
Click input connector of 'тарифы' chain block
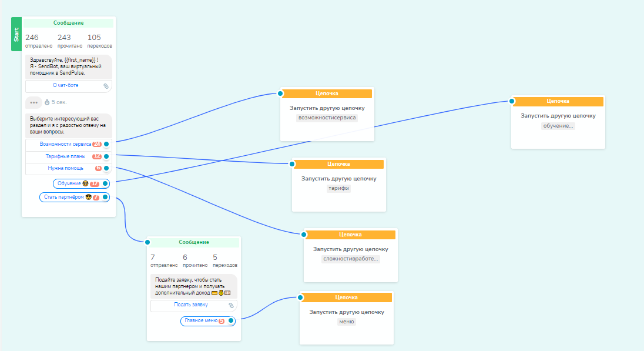pos(292,164)
